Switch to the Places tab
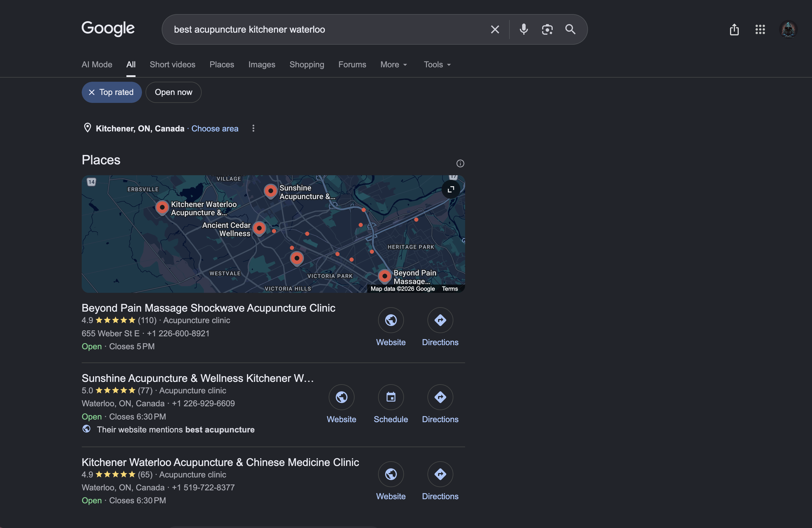The height and width of the screenshot is (528, 812). [222, 64]
